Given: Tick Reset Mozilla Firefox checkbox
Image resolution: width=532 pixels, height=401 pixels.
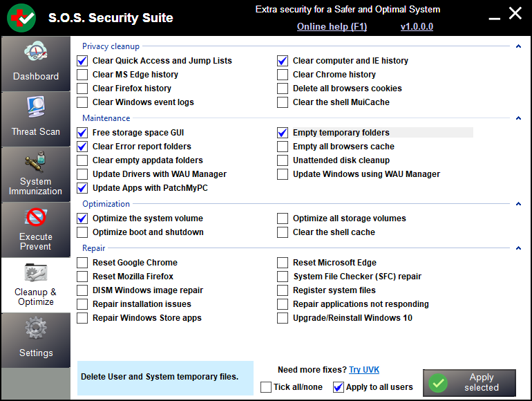Looking at the screenshot, I should pyautogui.click(x=82, y=277).
